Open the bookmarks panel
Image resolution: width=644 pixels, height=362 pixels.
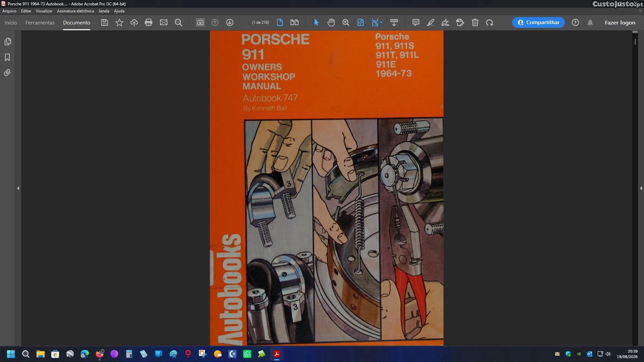tap(7, 57)
